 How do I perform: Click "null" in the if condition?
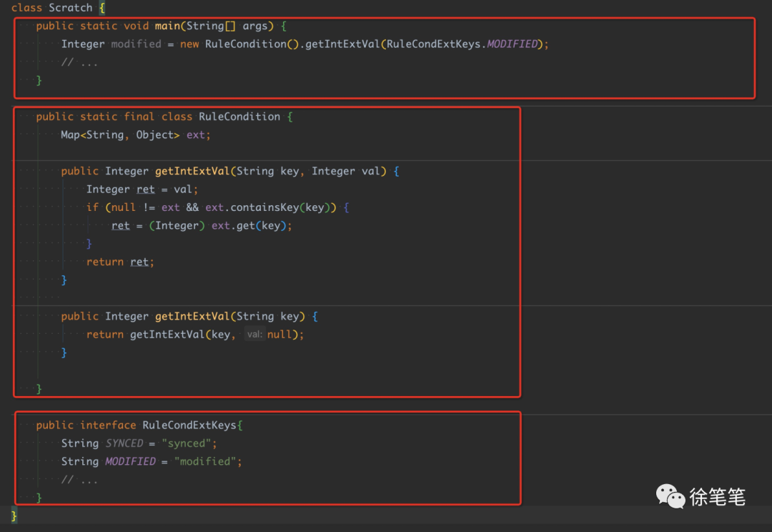tap(124, 207)
